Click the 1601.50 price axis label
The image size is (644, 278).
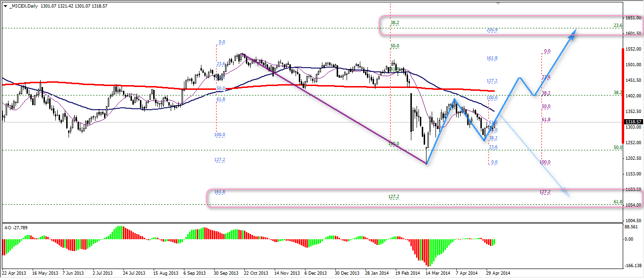pyautogui.click(x=633, y=34)
